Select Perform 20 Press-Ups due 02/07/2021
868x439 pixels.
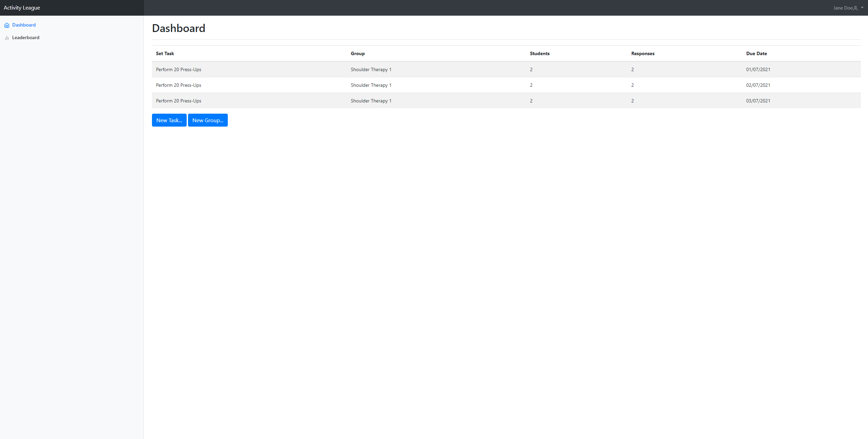point(178,85)
